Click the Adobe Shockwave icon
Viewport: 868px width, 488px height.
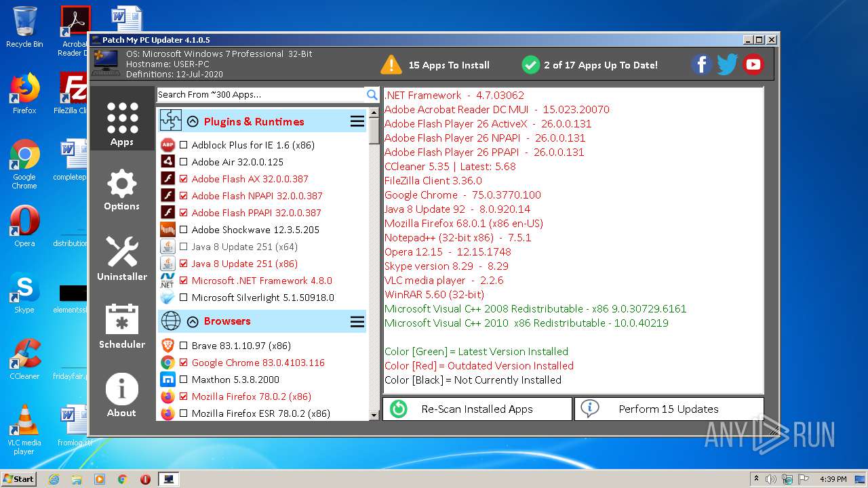click(x=167, y=230)
